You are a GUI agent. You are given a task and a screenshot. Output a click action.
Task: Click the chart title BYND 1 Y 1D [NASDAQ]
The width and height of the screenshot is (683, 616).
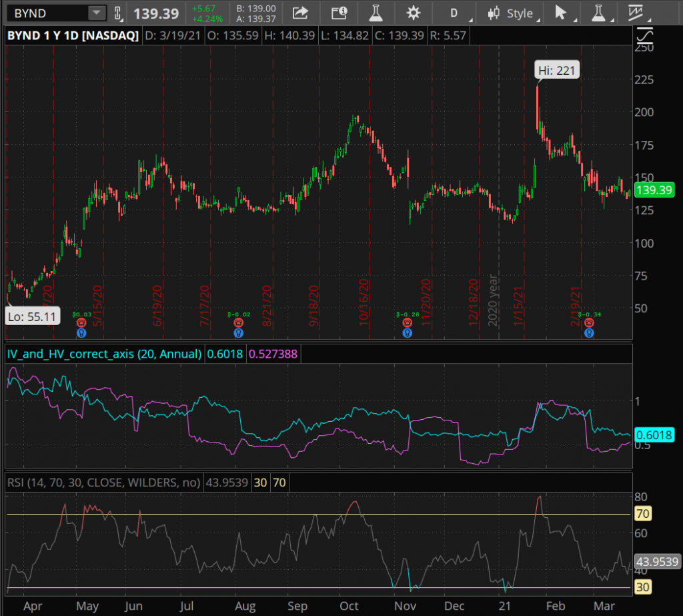pos(73,36)
